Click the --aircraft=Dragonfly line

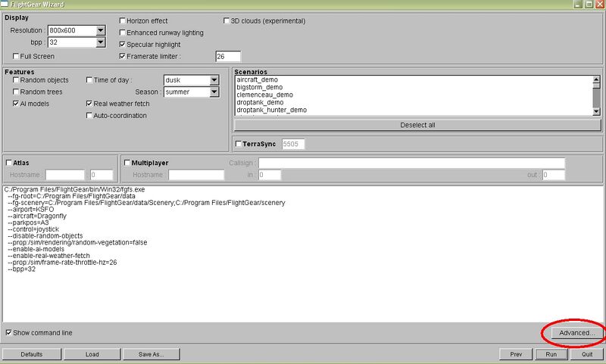point(37,216)
